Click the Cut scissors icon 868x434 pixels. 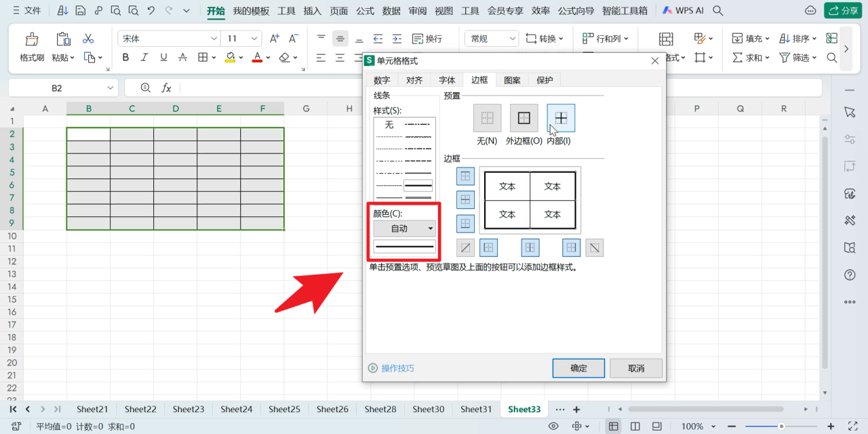pyautogui.click(x=88, y=39)
